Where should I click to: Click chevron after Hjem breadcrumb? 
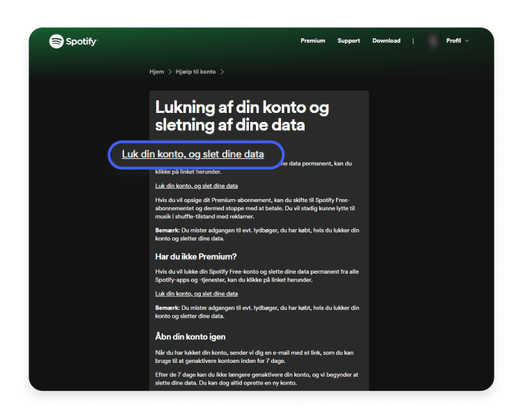169,72
